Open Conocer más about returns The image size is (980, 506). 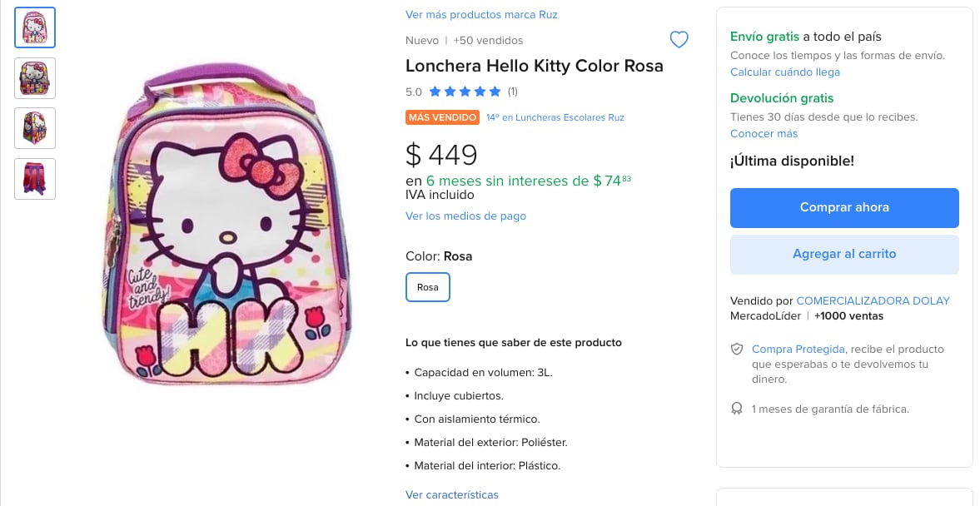tap(764, 134)
